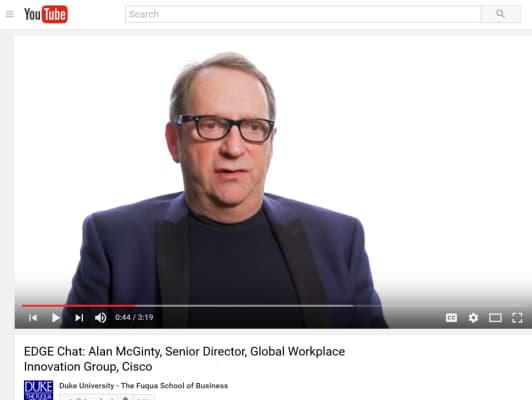
Task: Click the 0:44 / 3:19 time display
Action: coord(134,317)
